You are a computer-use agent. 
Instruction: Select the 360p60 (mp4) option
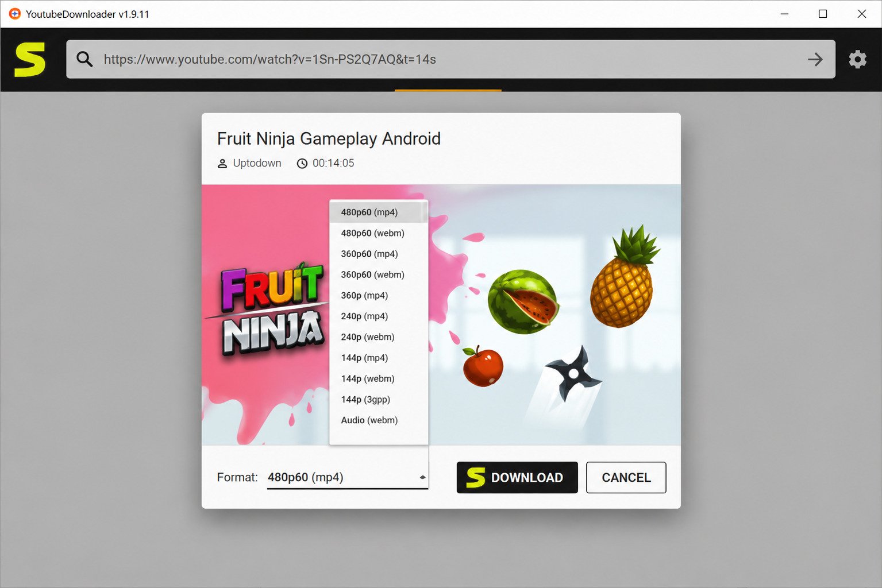[379, 254]
